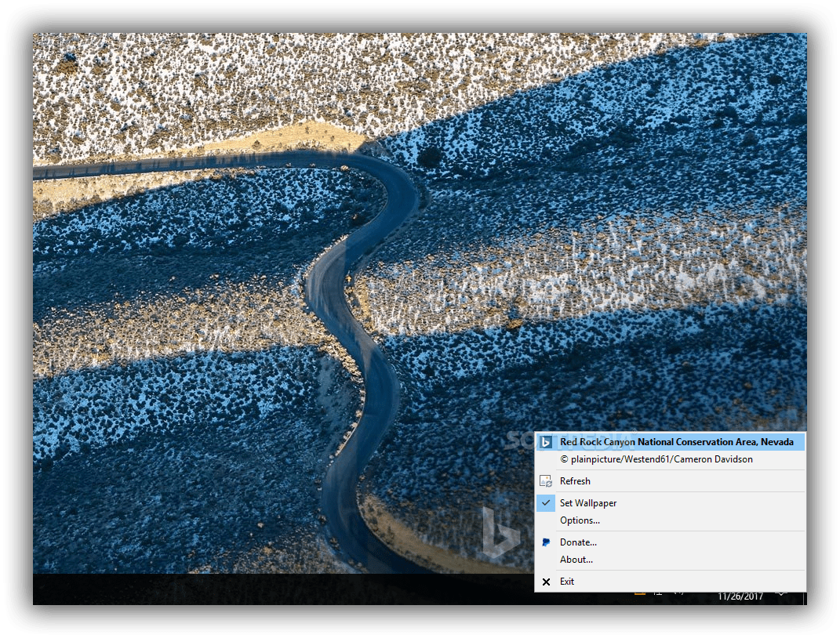840x638 pixels.
Task: Click the X icon beside Exit
Action: [x=546, y=582]
